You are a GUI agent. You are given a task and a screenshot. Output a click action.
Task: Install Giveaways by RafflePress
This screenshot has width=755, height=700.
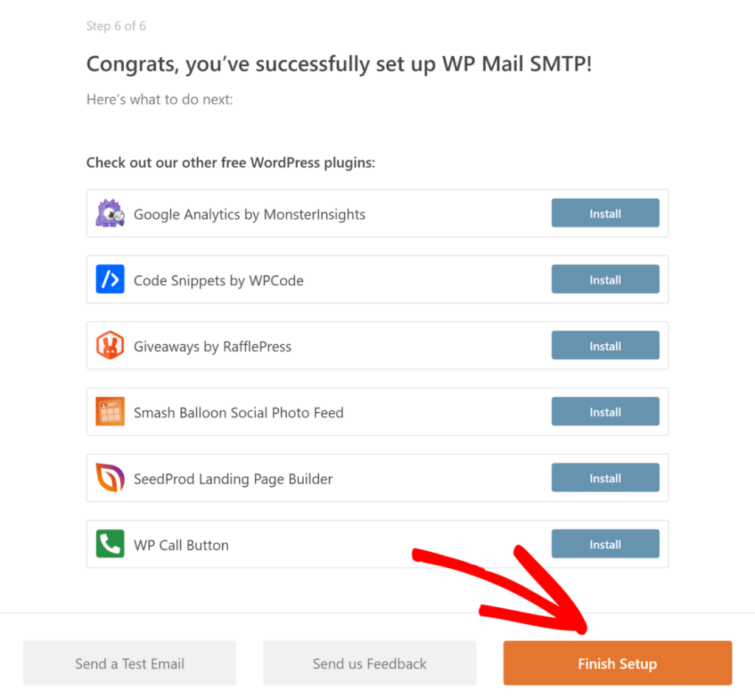pyautogui.click(x=605, y=345)
